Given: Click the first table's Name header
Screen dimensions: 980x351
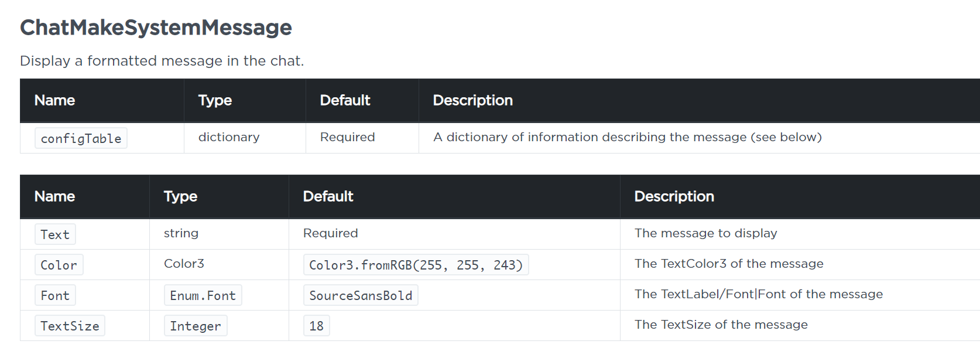Looking at the screenshot, I should pyautogui.click(x=54, y=100).
